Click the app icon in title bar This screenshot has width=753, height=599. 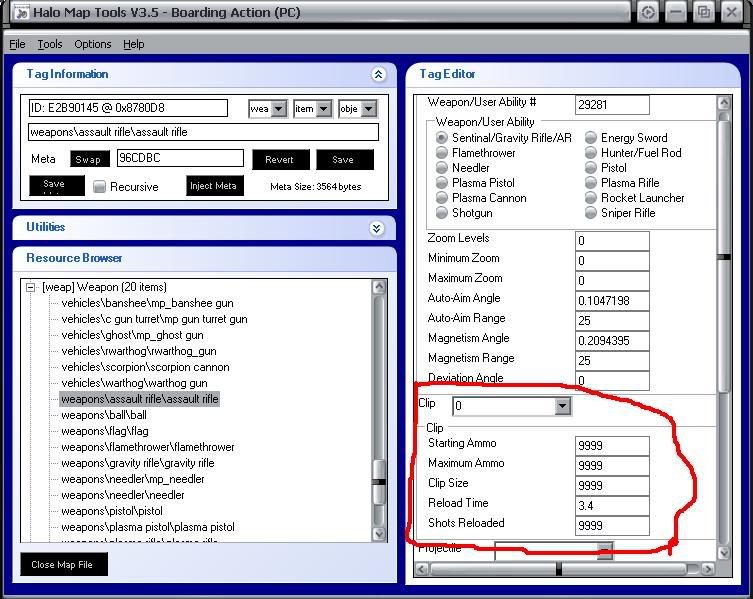point(21,12)
